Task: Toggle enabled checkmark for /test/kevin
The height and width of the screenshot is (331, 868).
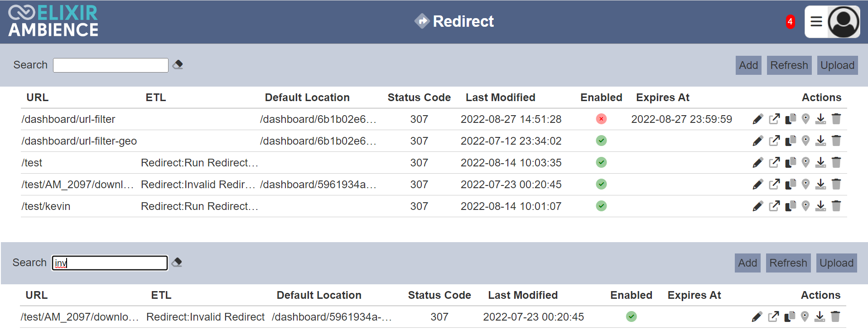Action: (x=601, y=206)
